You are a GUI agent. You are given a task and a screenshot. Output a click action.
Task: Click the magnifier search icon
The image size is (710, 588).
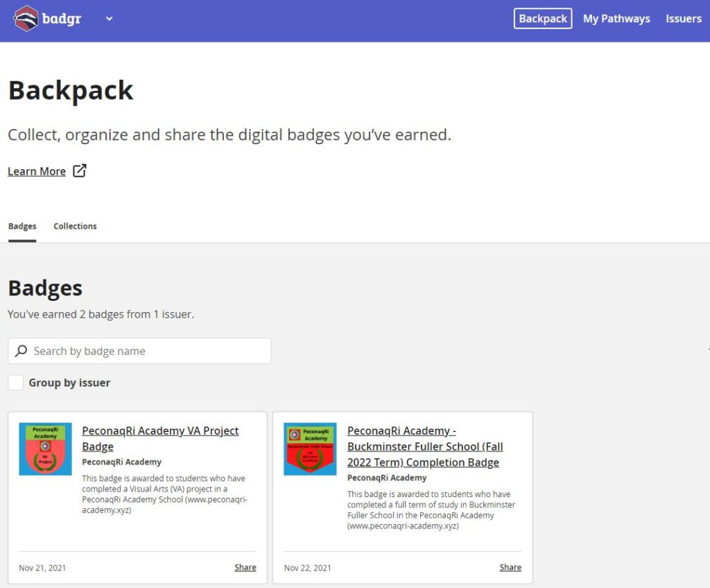pos(21,351)
